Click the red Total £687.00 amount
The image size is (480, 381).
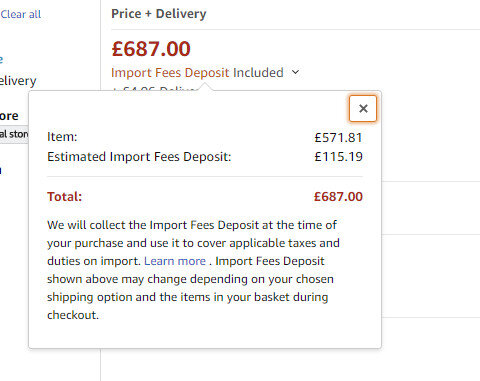coord(338,196)
